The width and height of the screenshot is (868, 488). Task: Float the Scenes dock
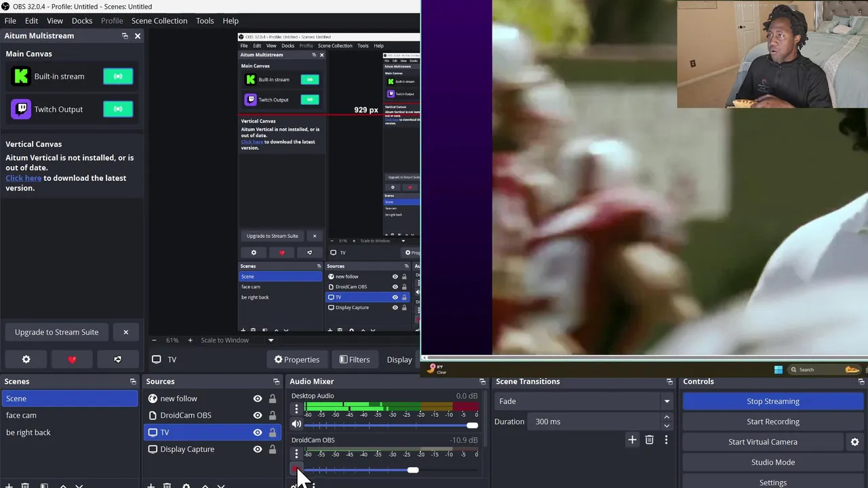coord(133,382)
